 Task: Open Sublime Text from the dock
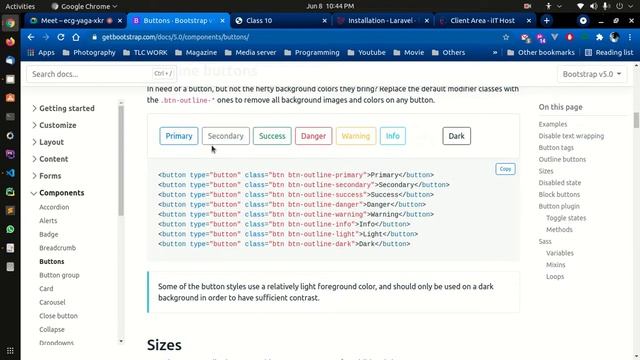(x=10, y=211)
